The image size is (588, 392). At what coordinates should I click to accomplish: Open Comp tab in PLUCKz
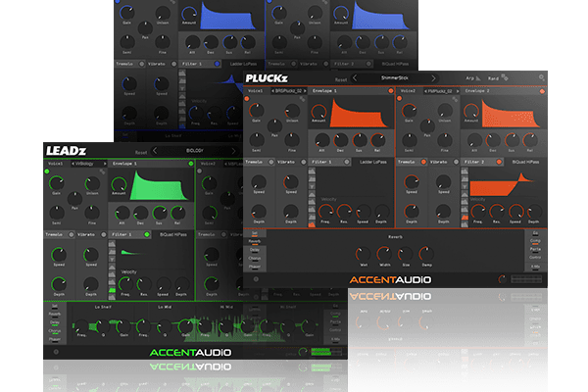(x=535, y=241)
